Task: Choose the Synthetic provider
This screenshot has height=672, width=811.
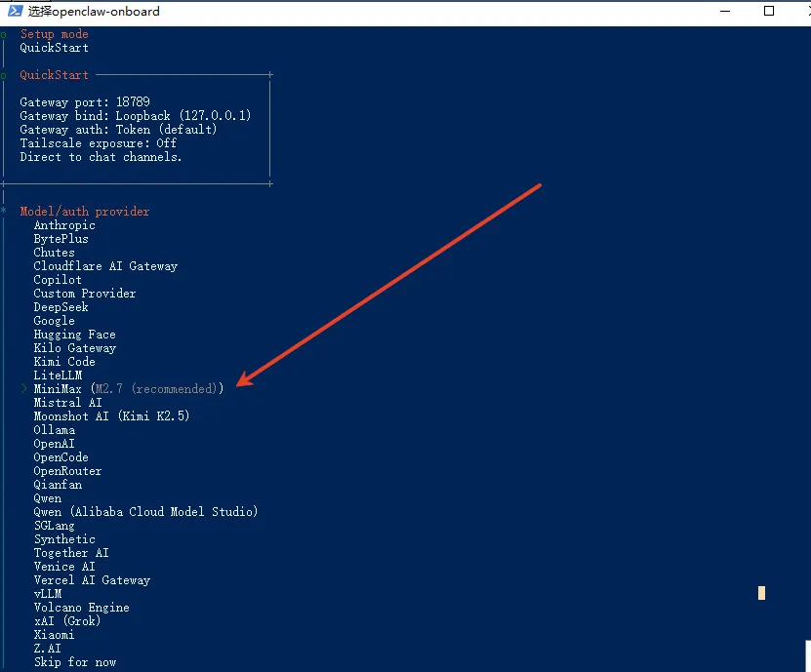Action: pyautogui.click(x=64, y=539)
